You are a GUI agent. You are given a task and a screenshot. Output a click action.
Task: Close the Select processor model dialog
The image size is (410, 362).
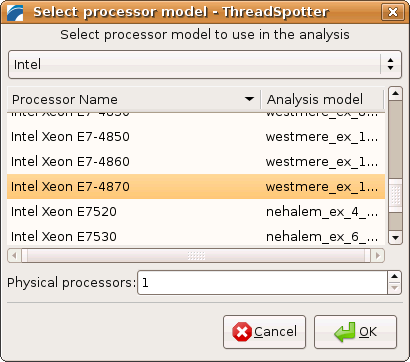pyautogui.click(x=393, y=12)
